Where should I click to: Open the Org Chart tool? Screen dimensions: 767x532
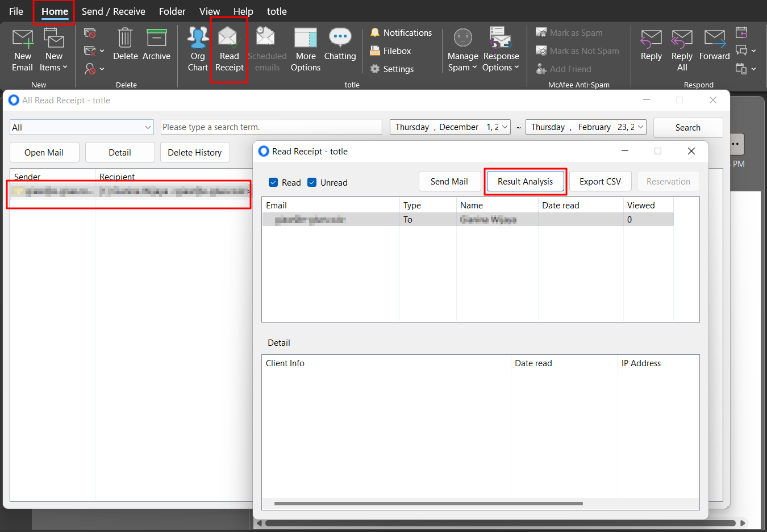198,50
